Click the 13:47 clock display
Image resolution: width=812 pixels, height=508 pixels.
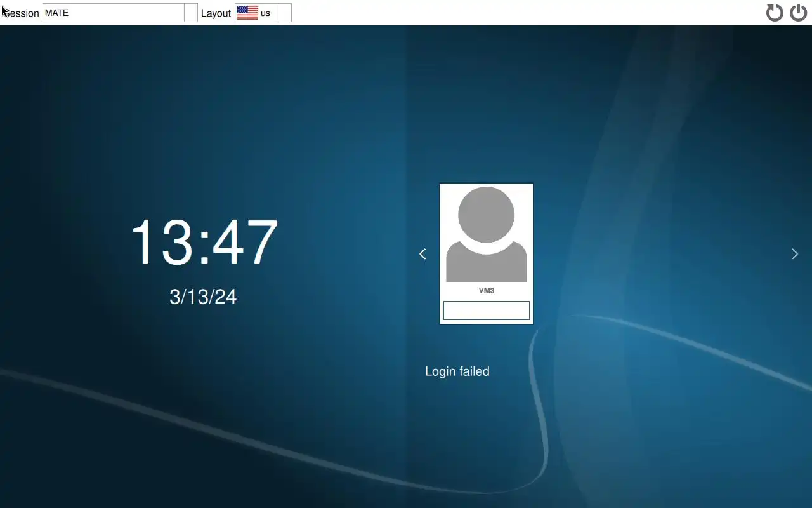point(204,242)
